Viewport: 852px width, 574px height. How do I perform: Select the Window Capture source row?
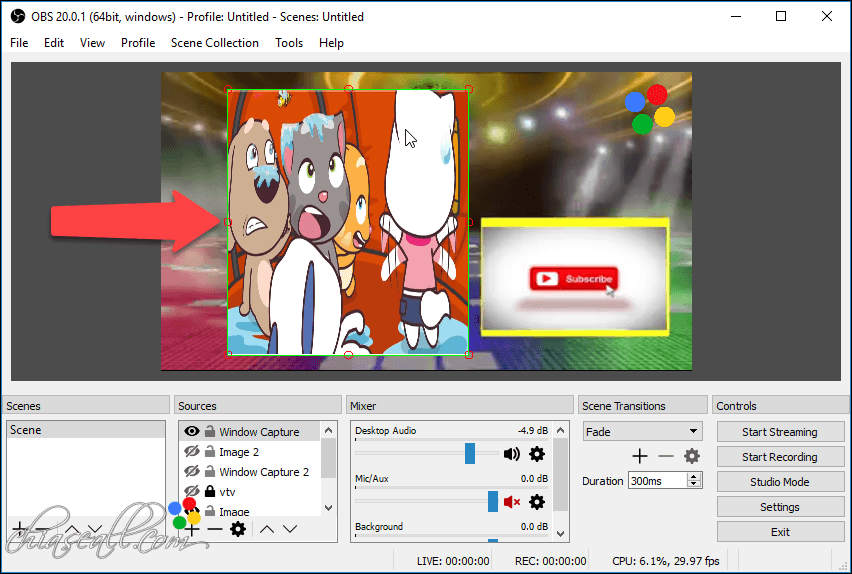click(250, 432)
